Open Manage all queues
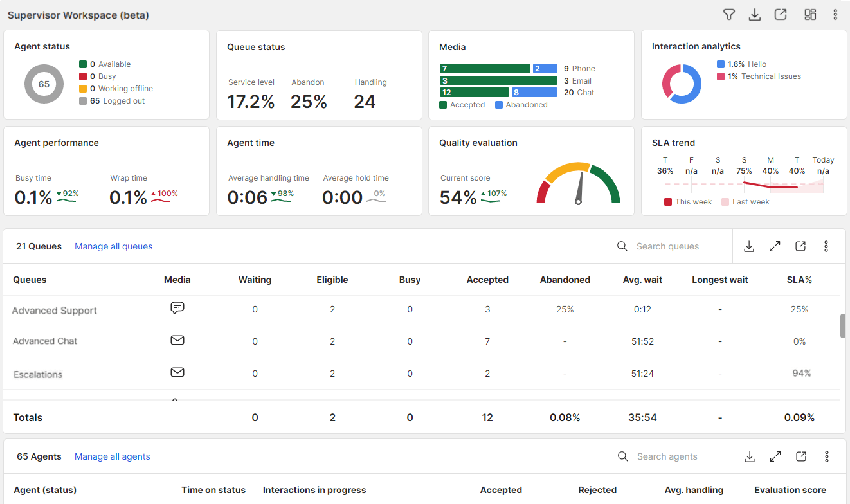Image resolution: width=850 pixels, height=504 pixels. click(113, 246)
